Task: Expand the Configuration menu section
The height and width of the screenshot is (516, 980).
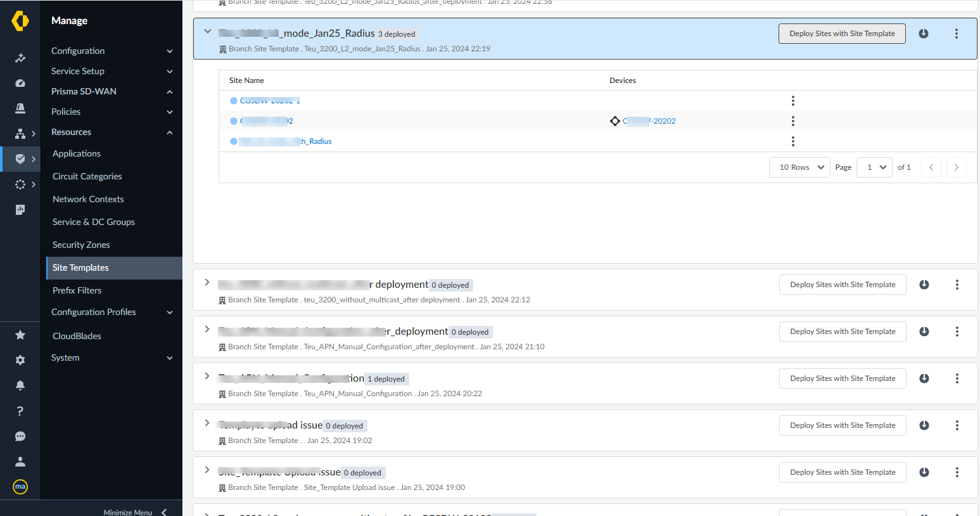Action: point(111,51)
